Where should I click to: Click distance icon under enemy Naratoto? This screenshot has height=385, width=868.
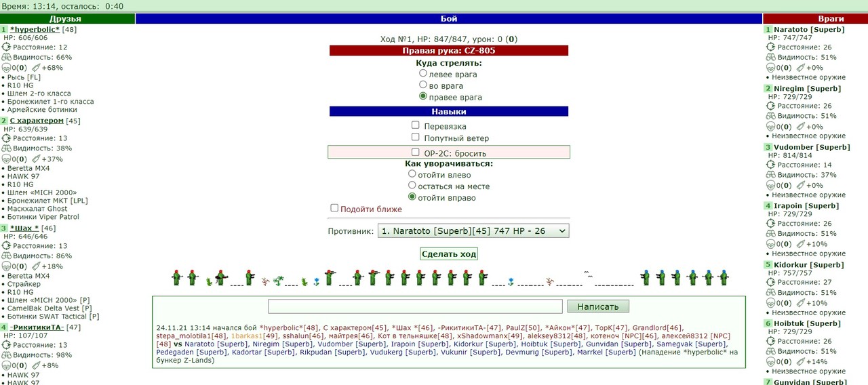click(771, 47)
